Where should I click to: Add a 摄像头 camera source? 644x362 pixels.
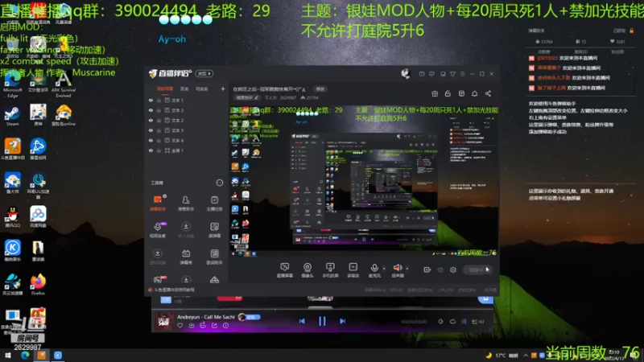point(308,269)
